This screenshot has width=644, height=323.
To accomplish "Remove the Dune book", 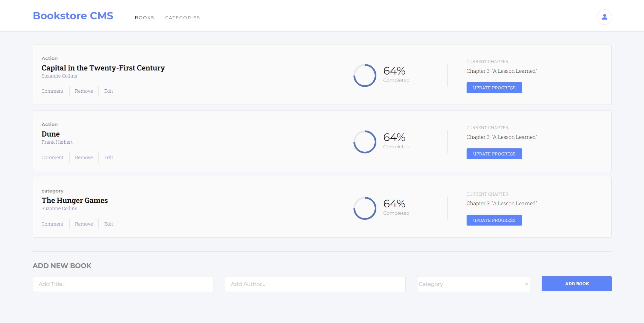I will 84,157.
